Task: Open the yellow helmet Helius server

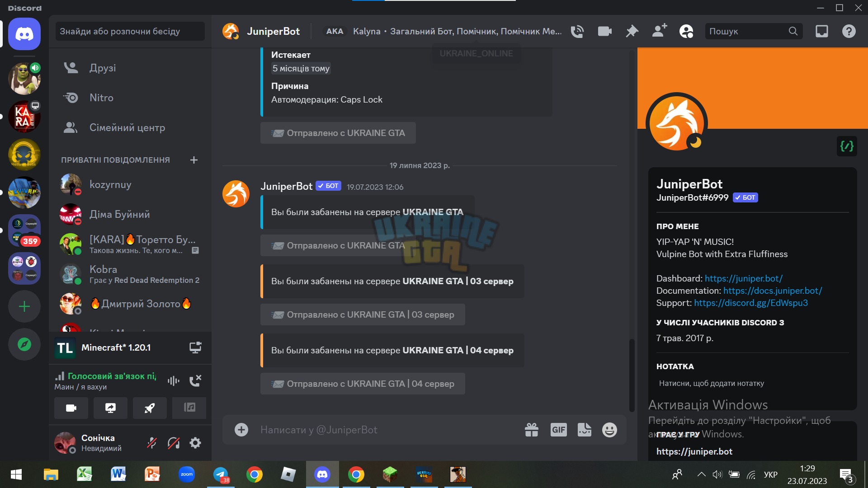Action: click(24, 155)
